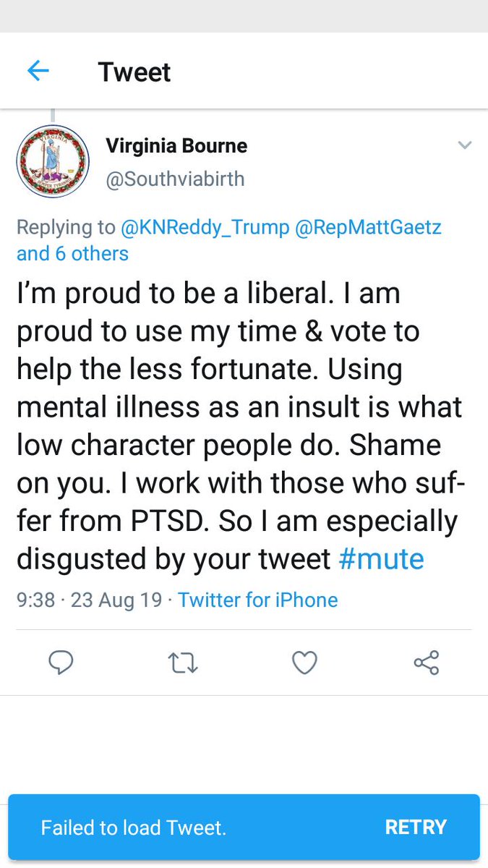Click the 9:38 · 23 Aug 19 timestamp

89,600
